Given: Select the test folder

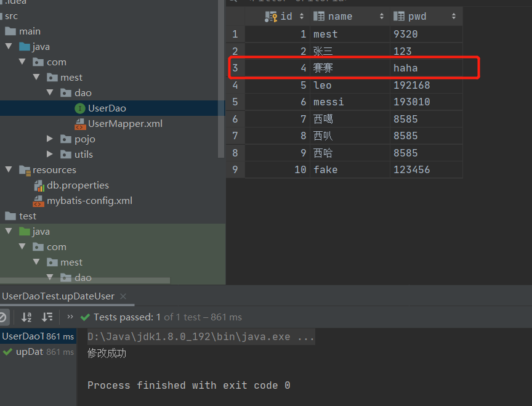Looking at the screenshot, I should [28, 216].
